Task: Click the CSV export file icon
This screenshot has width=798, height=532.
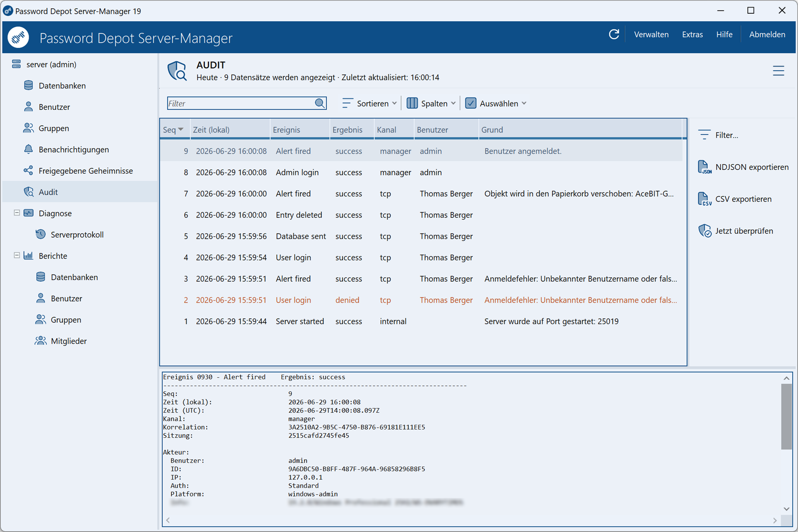Action: click(x=704, y=199)
